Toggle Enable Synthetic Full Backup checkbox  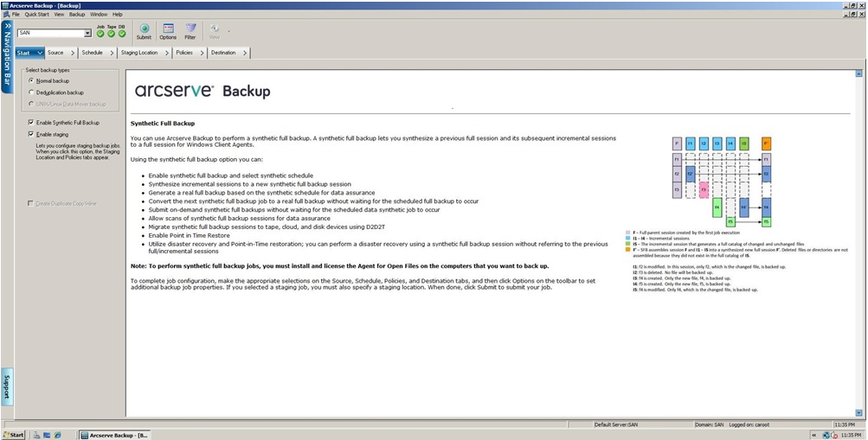(x=30, y=123)
